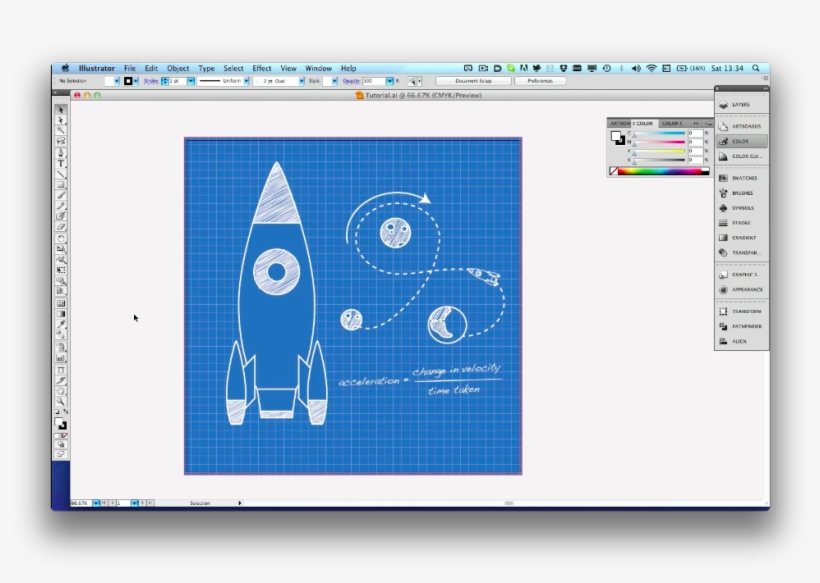The image size is (820, 583).
Task: Open the Object menu
Action: 178,68
